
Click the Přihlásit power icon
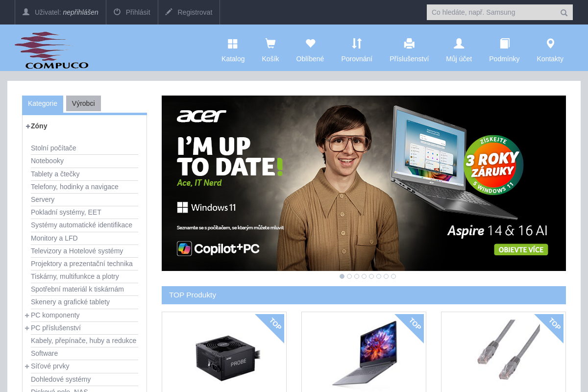(x=117, y=12)
